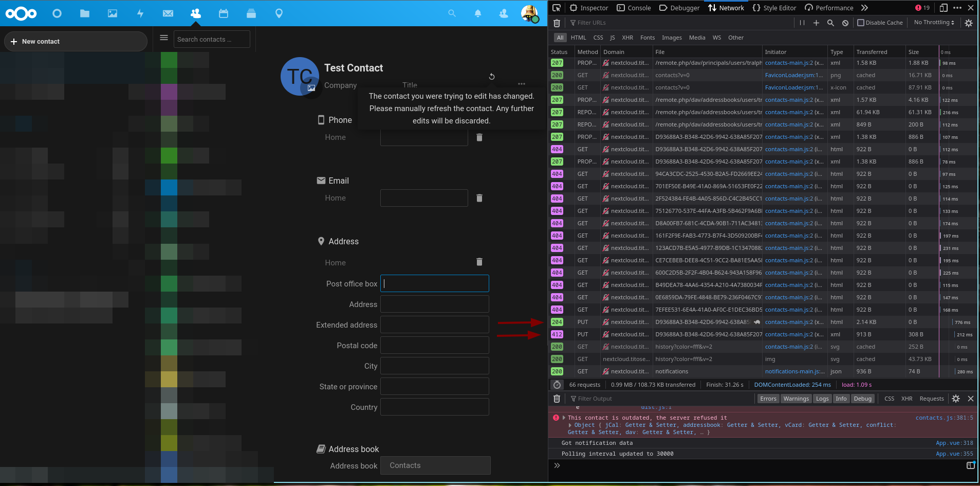Switch to the Performance tab
980x486 pixels.
click(x=829, y=8)
